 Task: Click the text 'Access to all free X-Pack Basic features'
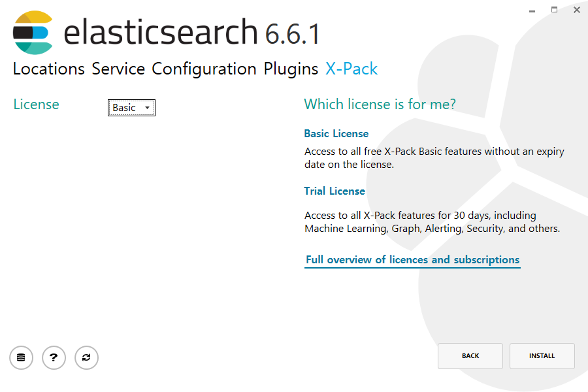click(393, 152)
